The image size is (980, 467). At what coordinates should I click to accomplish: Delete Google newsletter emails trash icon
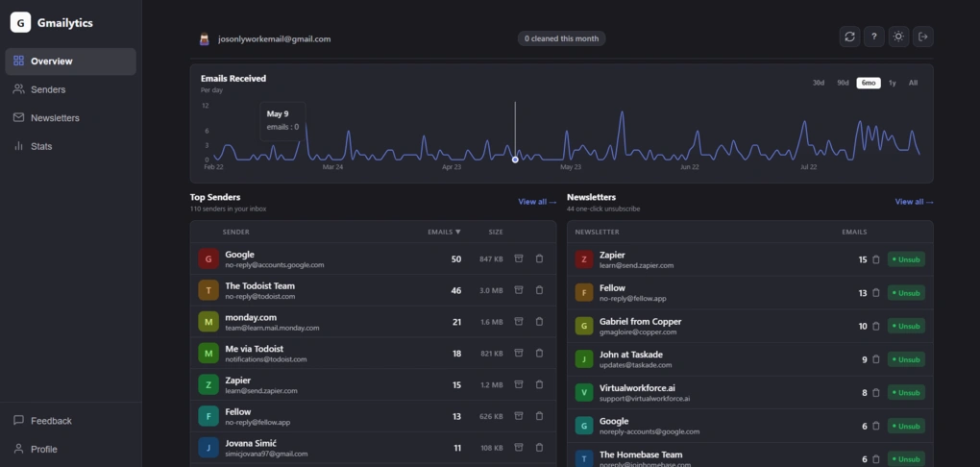[x=876, y=426]
